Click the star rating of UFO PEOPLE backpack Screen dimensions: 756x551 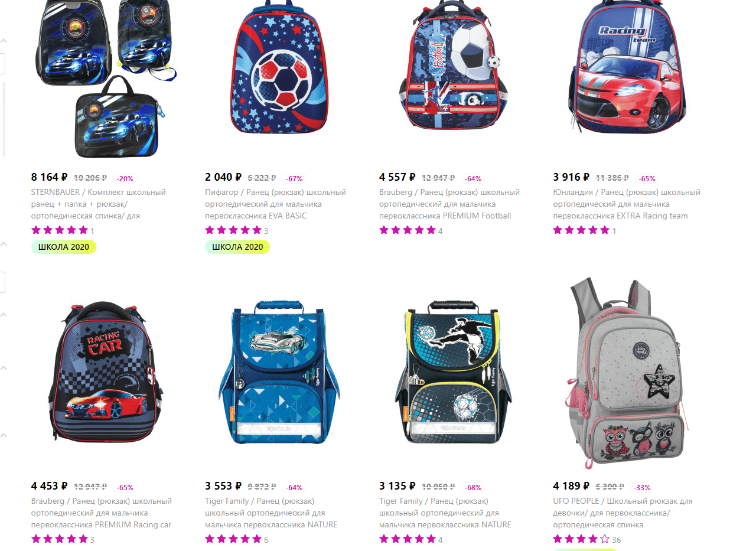[581, 539]
